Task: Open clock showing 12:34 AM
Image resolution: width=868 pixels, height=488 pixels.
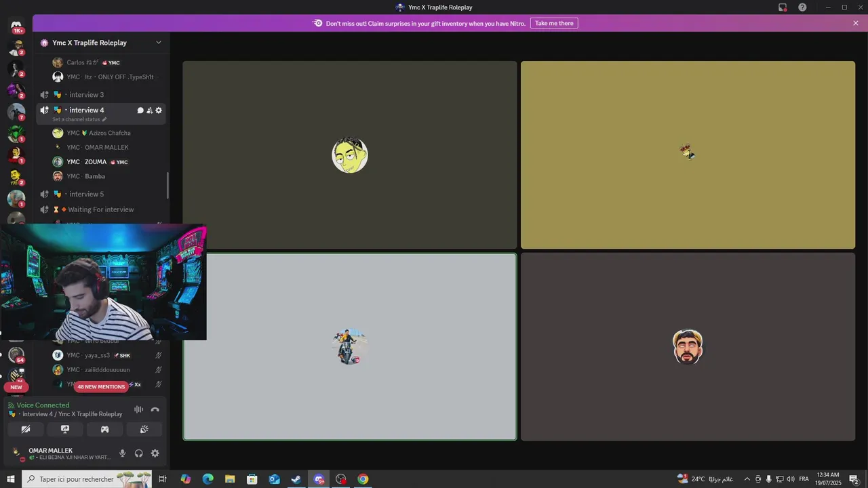Action: 829,479
